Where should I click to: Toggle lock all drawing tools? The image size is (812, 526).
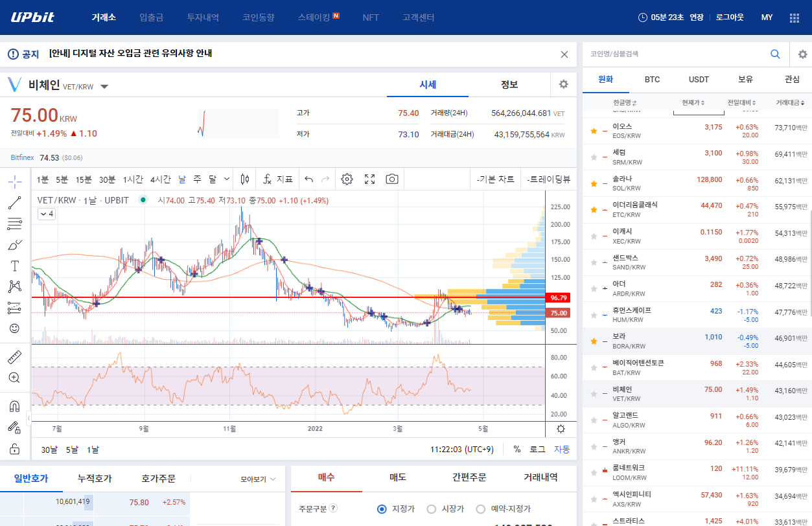pyautogui.click(x=14, y=448)
